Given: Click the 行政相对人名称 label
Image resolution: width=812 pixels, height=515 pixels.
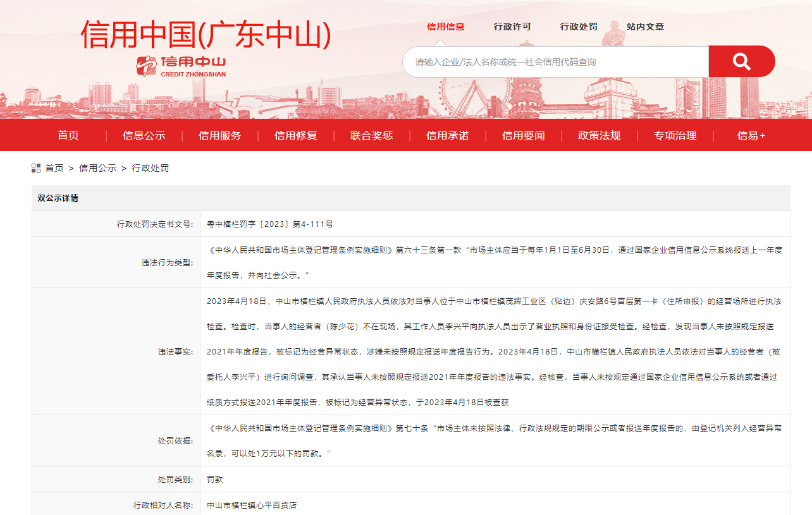Looking at the screenshot, I should click(163, 505).
